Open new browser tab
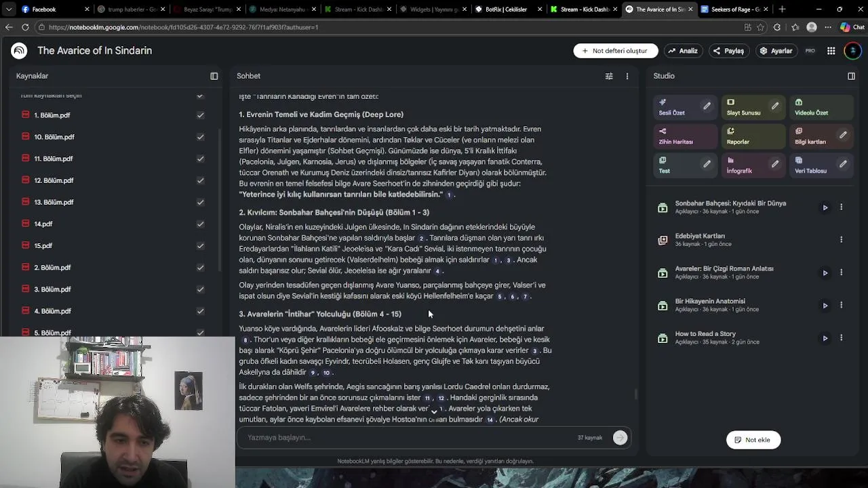 (782, 9)
